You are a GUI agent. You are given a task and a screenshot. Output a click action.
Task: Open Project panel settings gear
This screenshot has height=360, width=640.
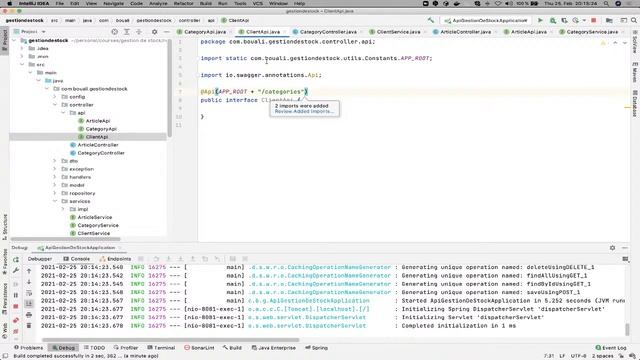(154, 31)
